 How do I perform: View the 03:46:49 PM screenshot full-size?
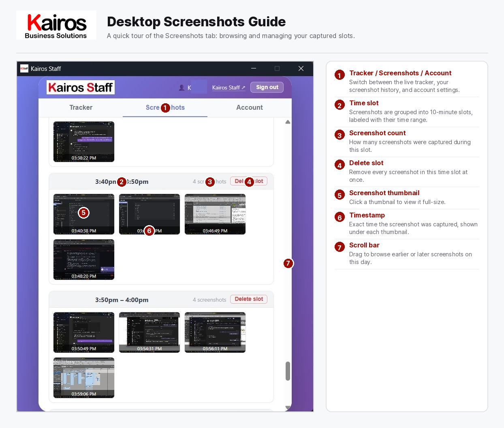point(215,214)
